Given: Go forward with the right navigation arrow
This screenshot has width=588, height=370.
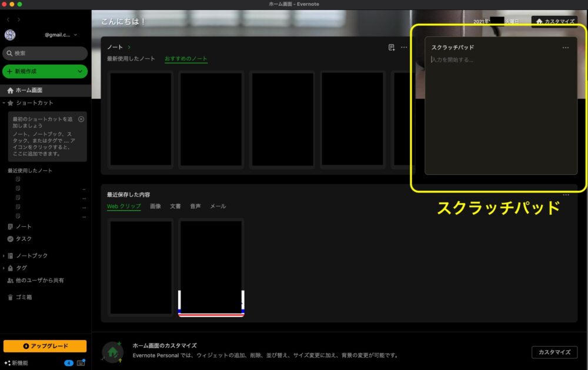Looking at the screenshot, I should 19,19.
